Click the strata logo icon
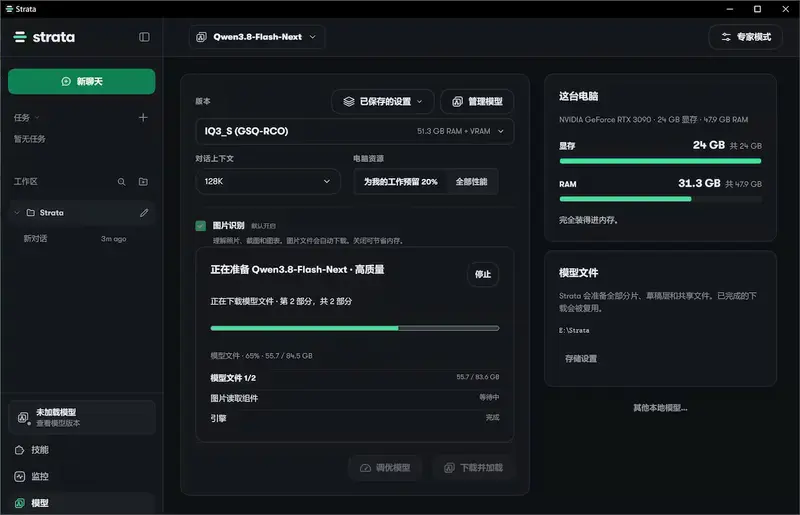Image resolution: width=800 pixels, height=515 pixels. (x=20, y=37)
